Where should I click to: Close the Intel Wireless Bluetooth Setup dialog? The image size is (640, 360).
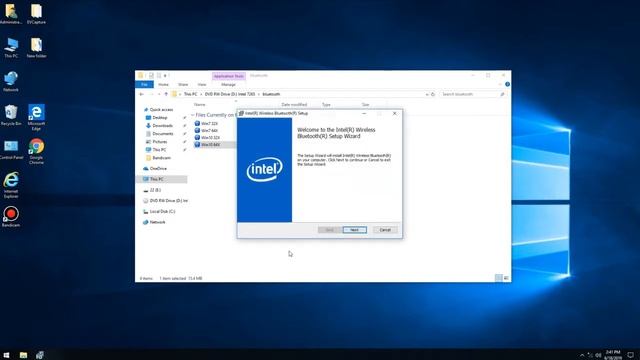point(394,113)
